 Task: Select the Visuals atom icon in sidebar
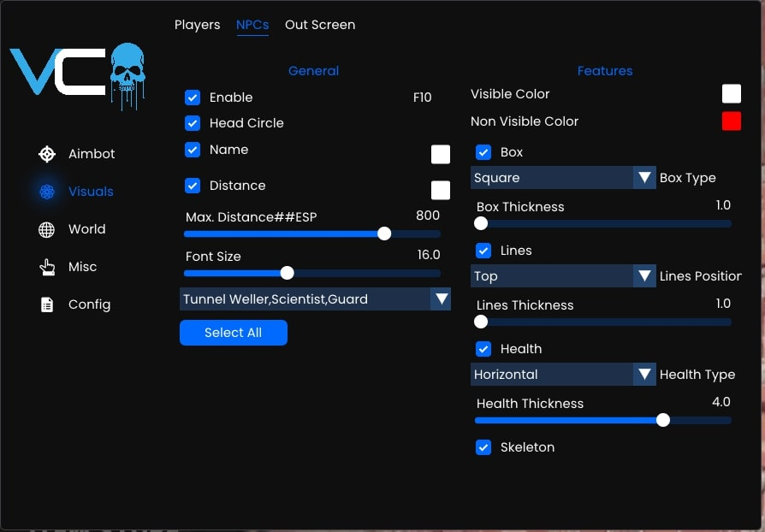[x=47, y=192]
